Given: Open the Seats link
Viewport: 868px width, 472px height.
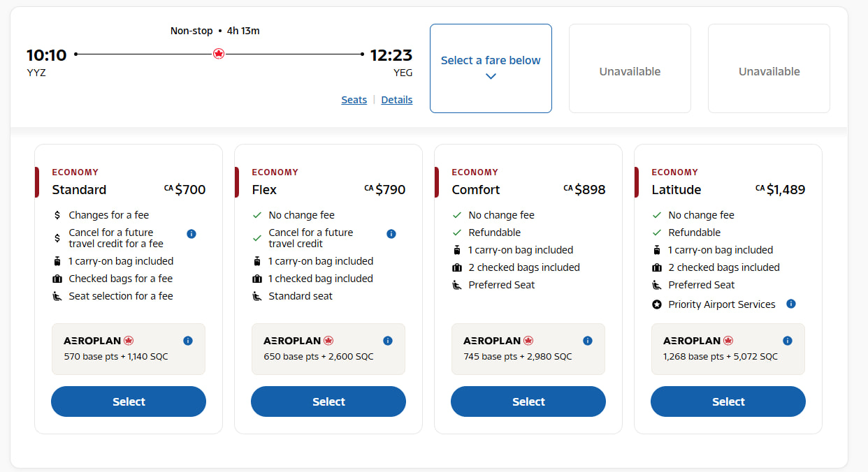Looking at the screenshot, I should 354,100.
